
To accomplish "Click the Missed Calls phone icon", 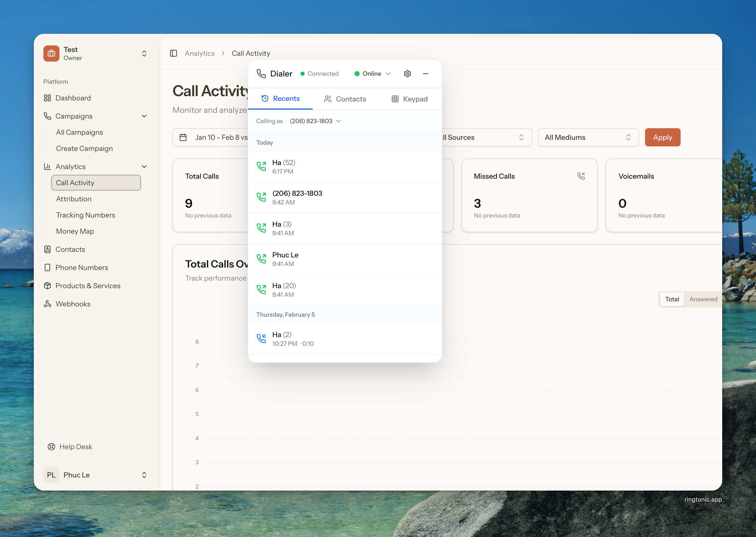I will click(581, 176).
